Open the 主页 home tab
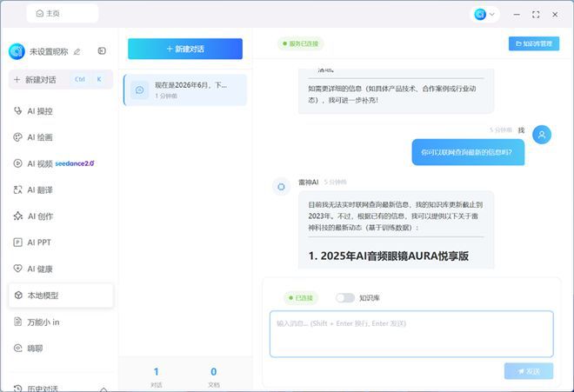574x392 pixels. tap(63, 14)
